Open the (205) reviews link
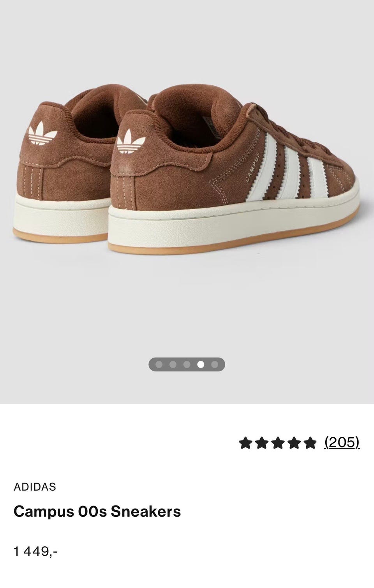The width and height of the screenshot is (374, 588). pos(342,442)
